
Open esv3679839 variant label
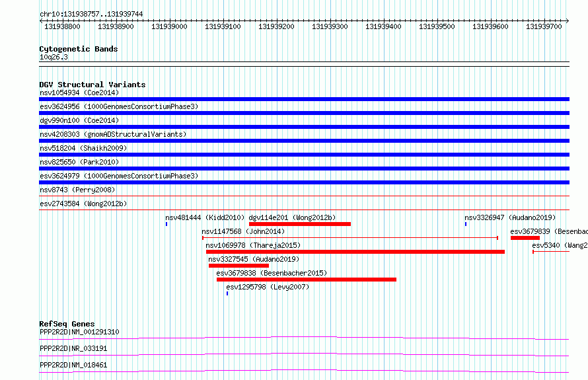[x=549, y=231]
